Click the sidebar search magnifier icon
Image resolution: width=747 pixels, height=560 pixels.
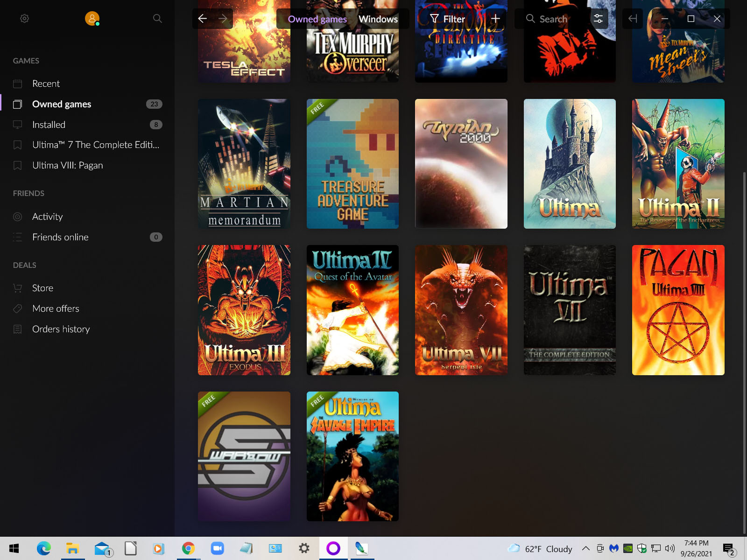click(x=157, y=19)
